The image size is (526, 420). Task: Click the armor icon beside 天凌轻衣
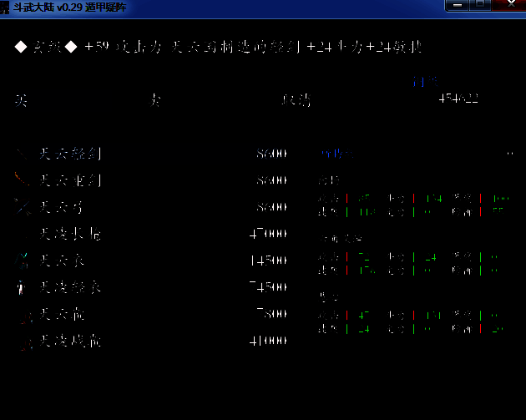(21, 287)
